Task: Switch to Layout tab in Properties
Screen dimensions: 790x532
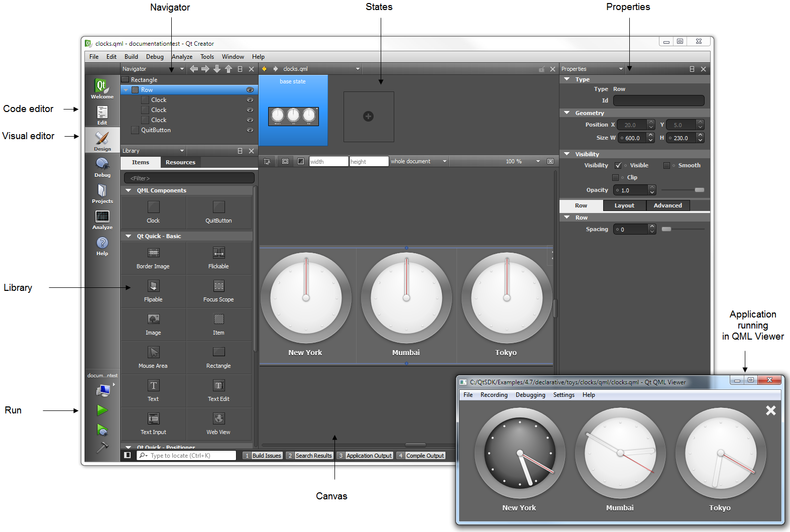Action: (624, 205)
